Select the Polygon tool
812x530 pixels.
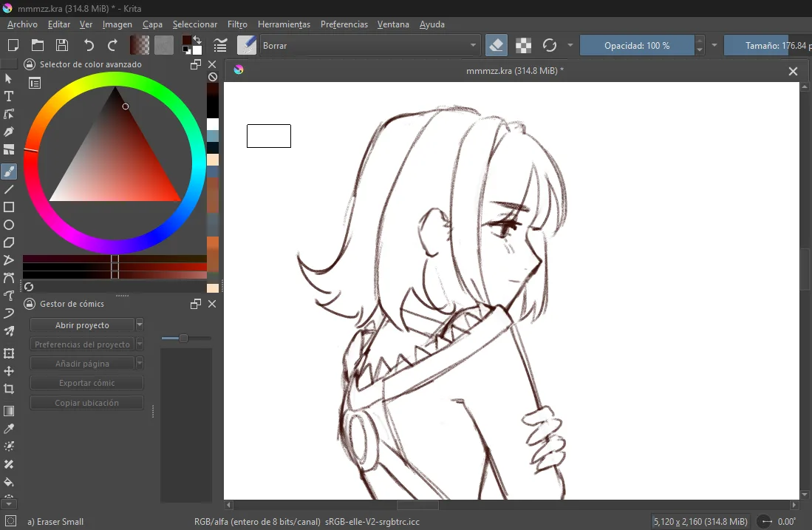tap(9, 242)
